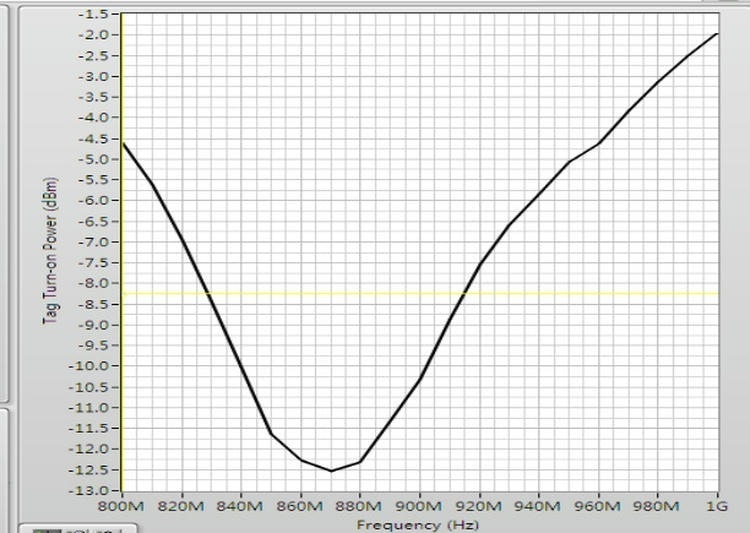Click the 860M frequency axis label
The height and width of the screenshot is (533, 750).
click(x=300, y=506)
